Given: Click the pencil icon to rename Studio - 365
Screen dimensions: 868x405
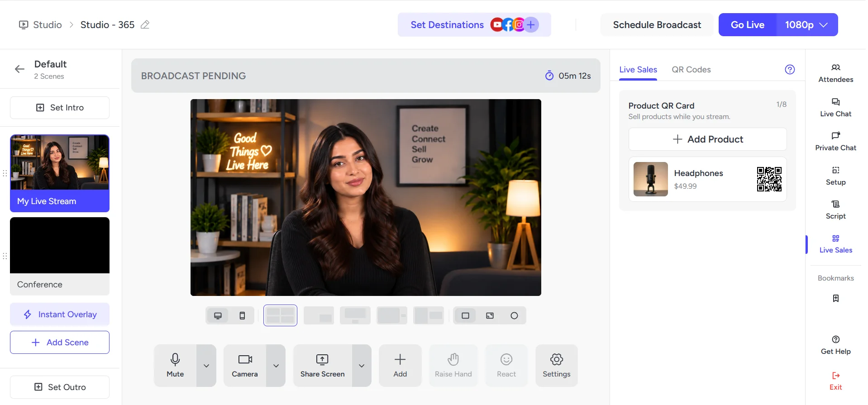Looking at the screenshot, I should [145, 25].
